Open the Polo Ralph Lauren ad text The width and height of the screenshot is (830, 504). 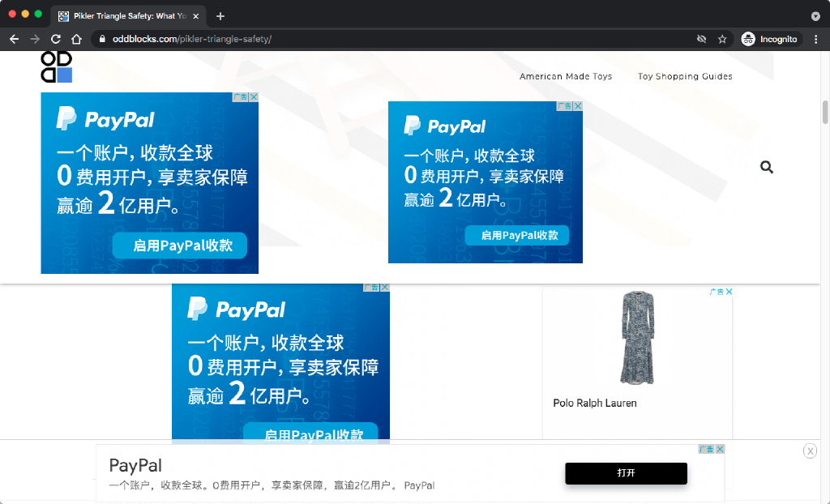(594, 403)
